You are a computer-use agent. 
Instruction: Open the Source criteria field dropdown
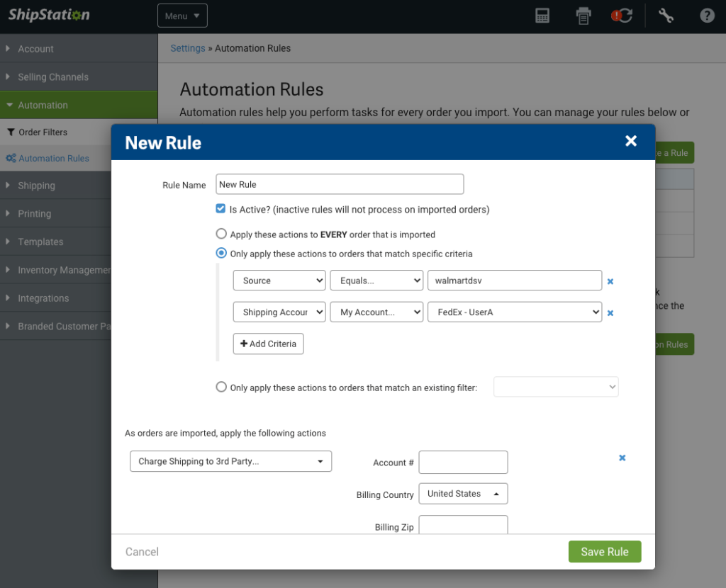(279, 281)
